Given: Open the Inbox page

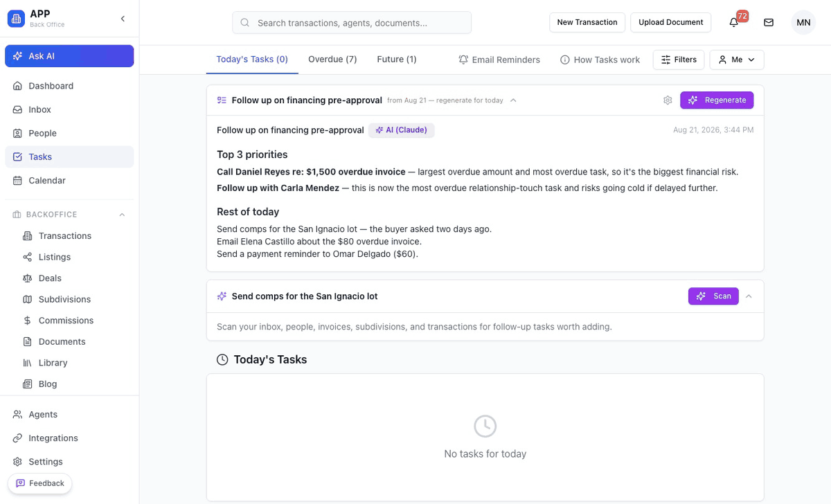Looking at the screenshot, I should [x=69, y=109].
